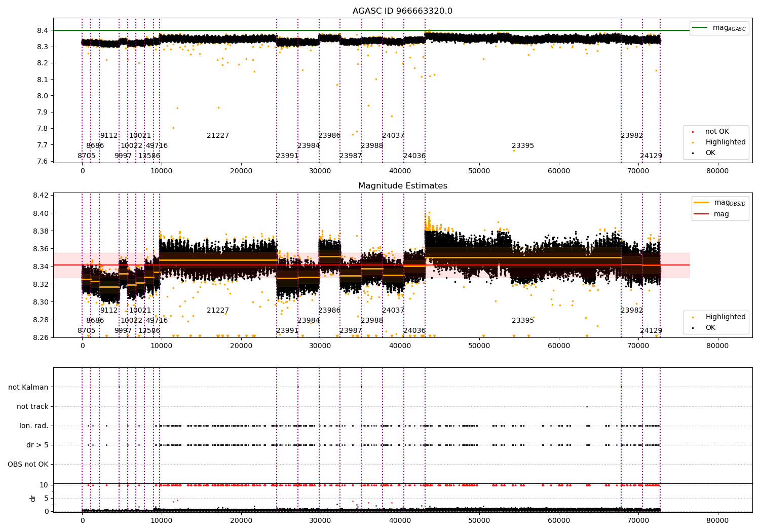Click 10022 in the Magnitude Estimates plot
760x532 pixels.
[132, 321]
